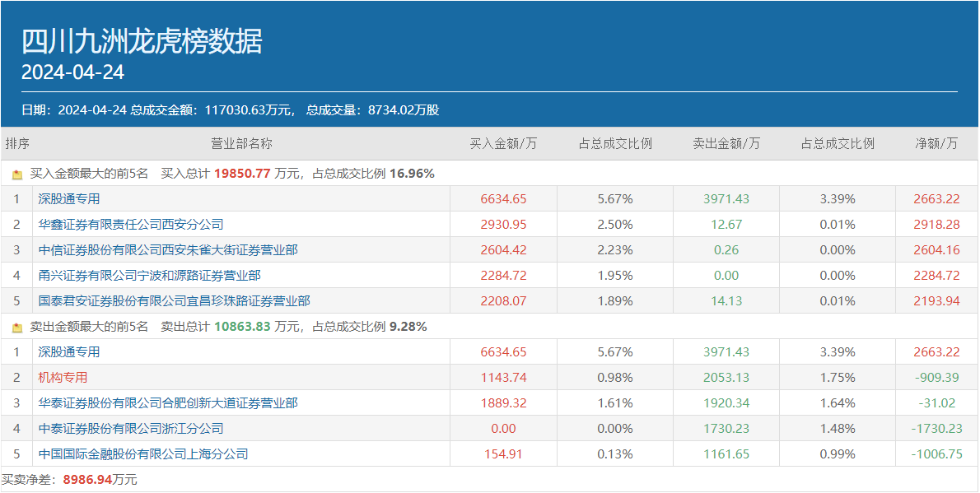Open 中国国际金融上海分公司 link
Viewport: 980px width, 493px height.
[x=143, y=454]
